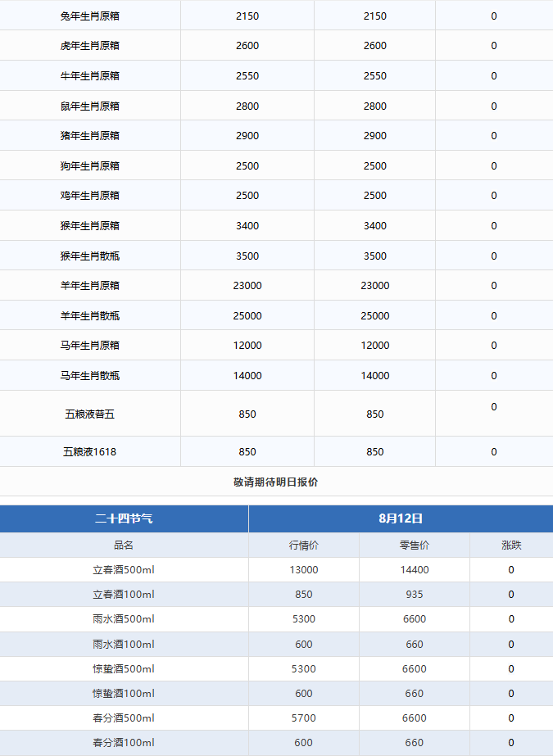This screenshot has width=553, height=756.
Task: Click the 羊年生肖原箱 product name
Action: click(90, 286)
